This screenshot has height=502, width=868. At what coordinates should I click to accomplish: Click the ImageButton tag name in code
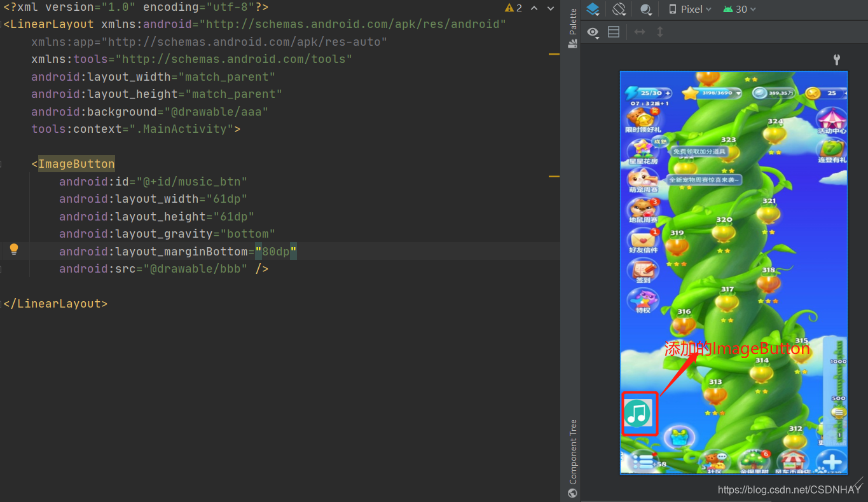click(76, 164)
